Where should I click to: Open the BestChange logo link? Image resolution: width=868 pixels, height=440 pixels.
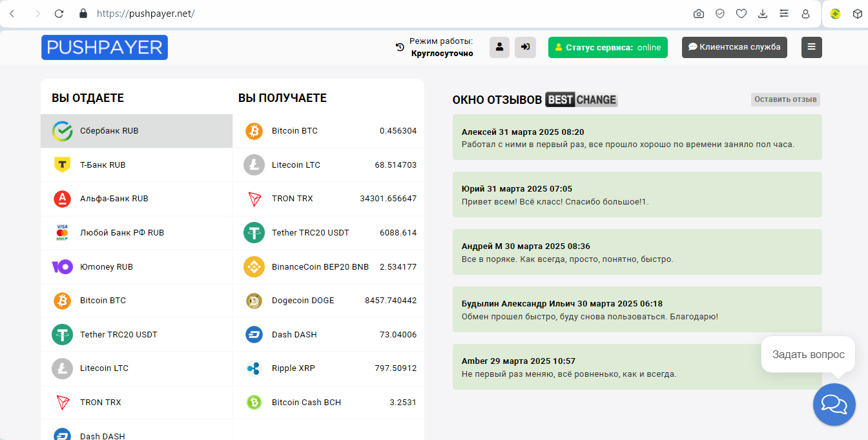581,100
